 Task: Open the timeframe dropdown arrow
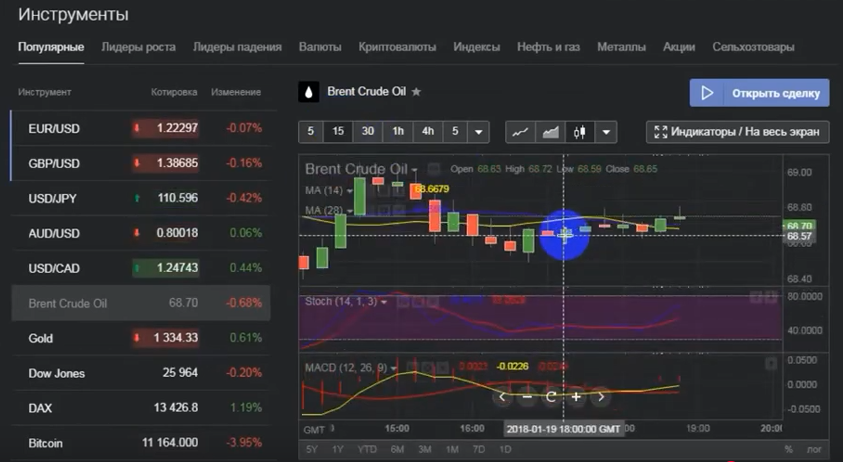[x=479, y=132]
